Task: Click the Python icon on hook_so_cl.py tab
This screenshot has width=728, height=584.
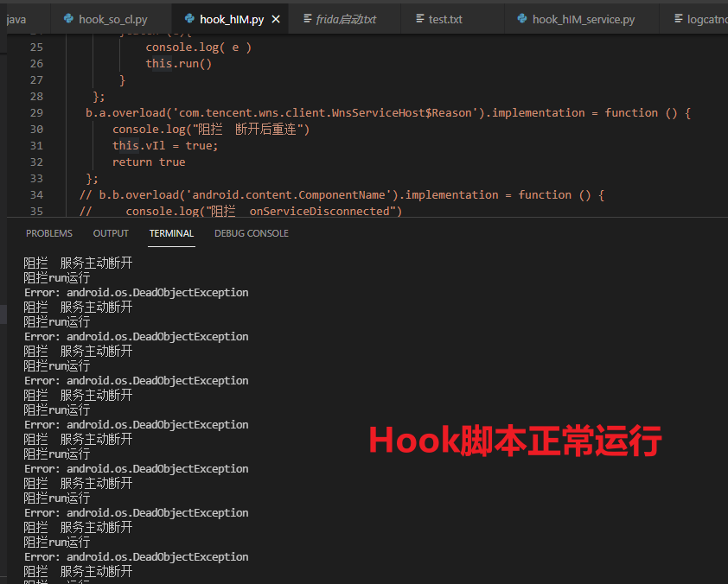Action: [68, 18]
